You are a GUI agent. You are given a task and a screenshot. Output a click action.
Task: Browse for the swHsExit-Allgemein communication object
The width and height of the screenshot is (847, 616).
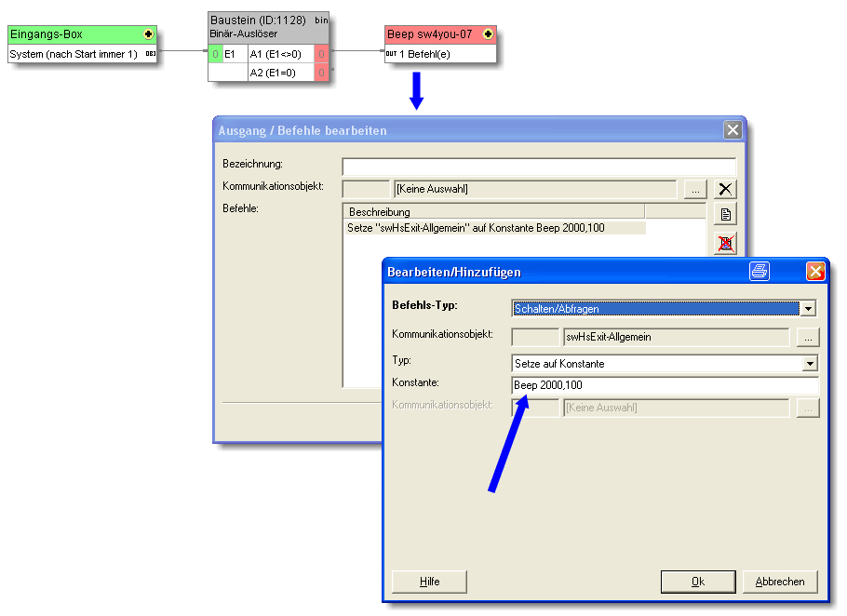[x=808, y=337]
